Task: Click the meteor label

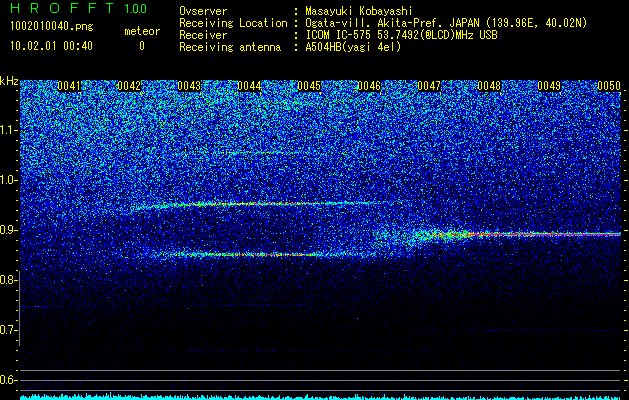Action: [x=142, y=31]
